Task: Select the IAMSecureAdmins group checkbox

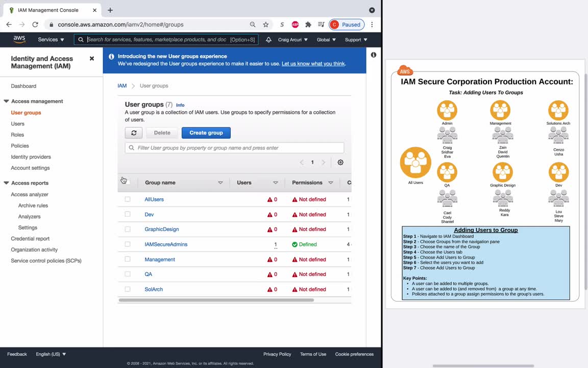Action: [128, 244]
